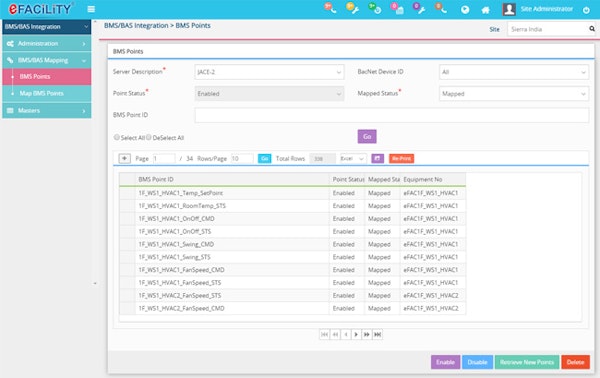Viewport: 600px width, 378px height.
Task: Click the 1F_WS1_HVAC1_OnOff_STS cell
Action: coord(232,232)
